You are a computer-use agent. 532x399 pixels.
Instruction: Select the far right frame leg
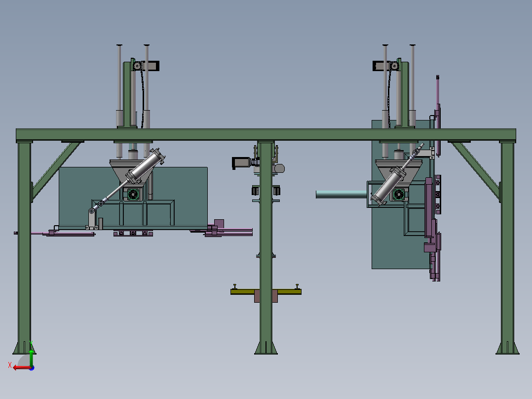(507, 242)
